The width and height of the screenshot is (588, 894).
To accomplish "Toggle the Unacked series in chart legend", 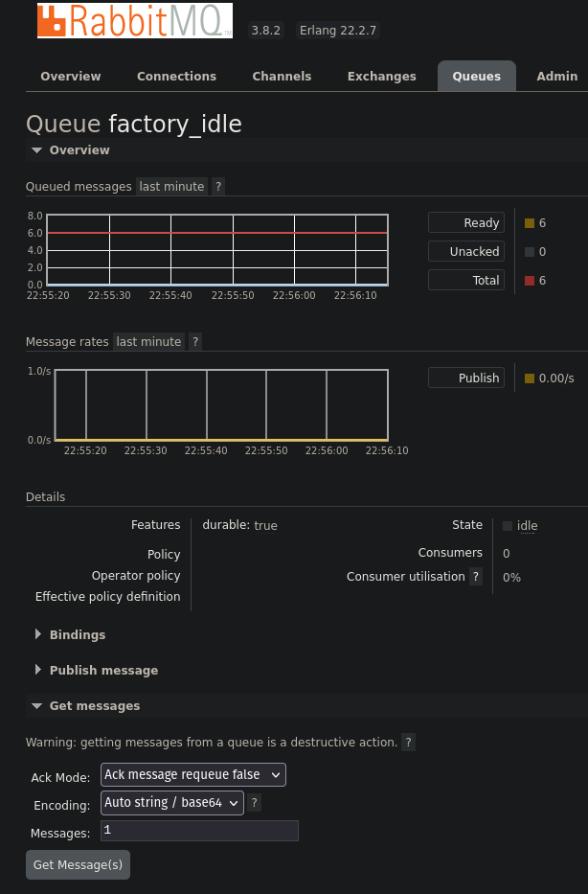I will click(466, 251).
